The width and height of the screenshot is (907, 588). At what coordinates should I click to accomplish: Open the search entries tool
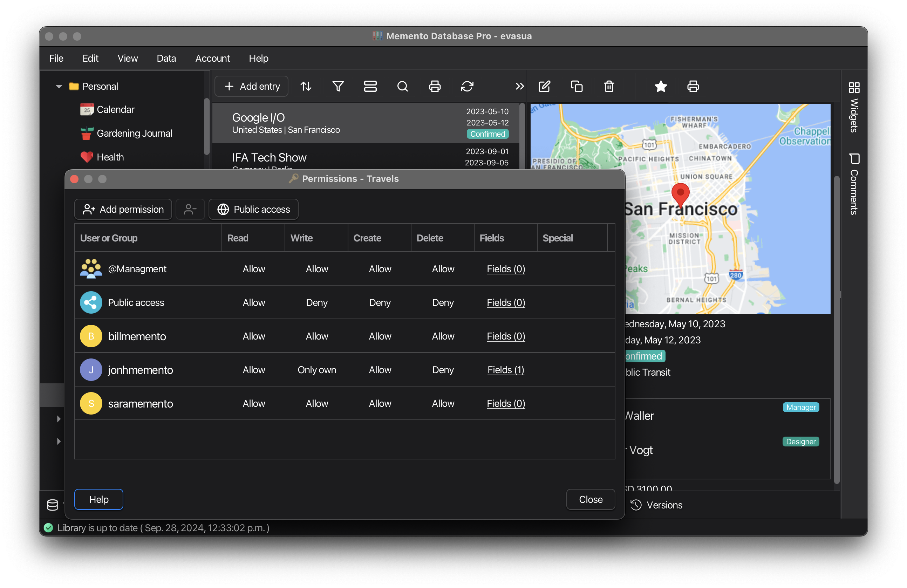click(x=403, y=86)
